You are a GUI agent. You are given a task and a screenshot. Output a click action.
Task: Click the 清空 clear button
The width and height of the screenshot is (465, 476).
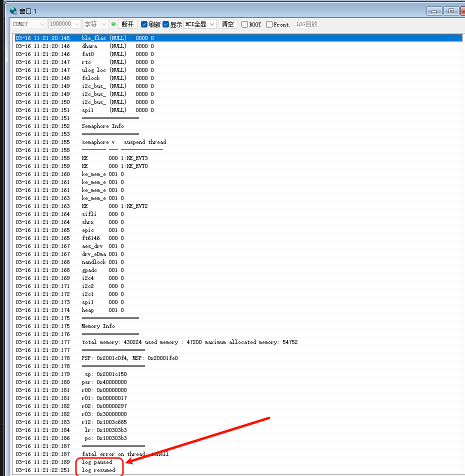click(x=227, y=24)
